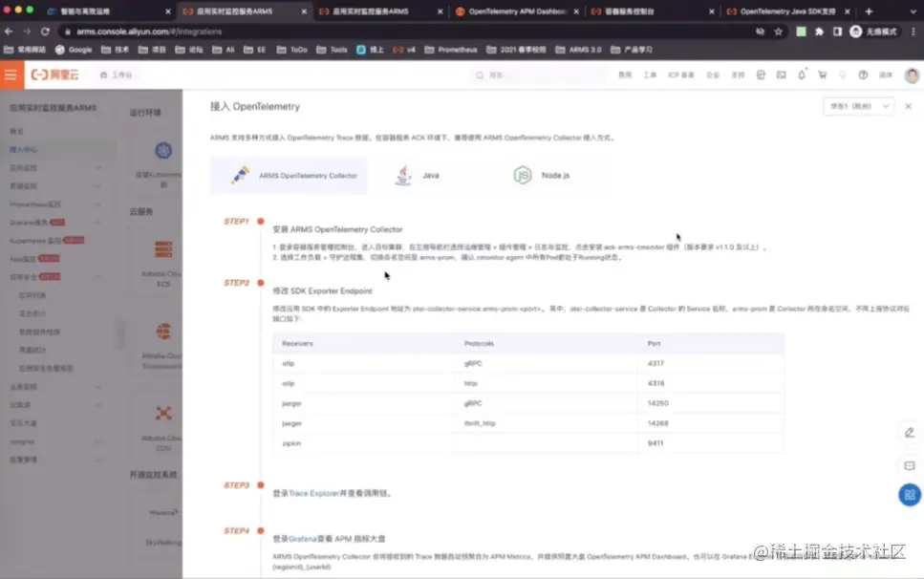Click the Aliyun console search box
This screenshot has width=924, height=579.
click(x=539, y=75)
